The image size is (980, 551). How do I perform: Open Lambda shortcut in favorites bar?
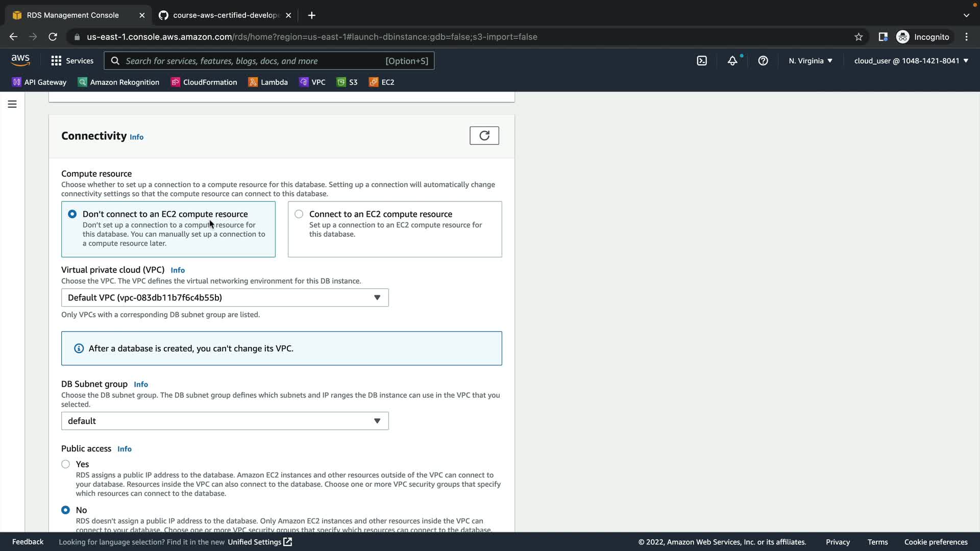268,82
